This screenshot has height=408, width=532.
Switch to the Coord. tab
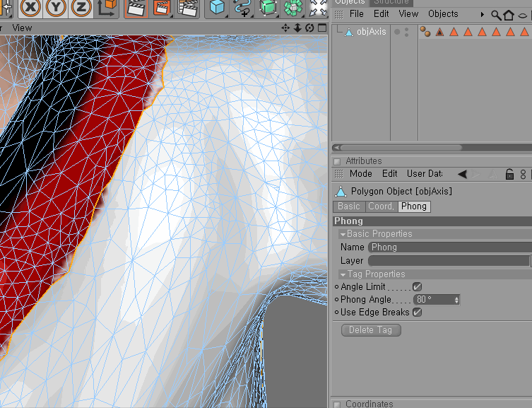click(x=382, y=206)
